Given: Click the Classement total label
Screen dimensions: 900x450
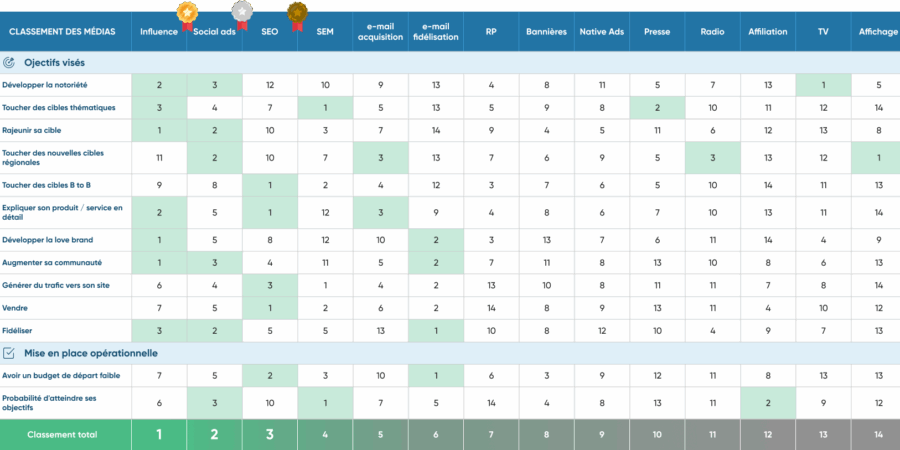Looking at the screenshot, I should pyautogui.click(x=62, y=435).
